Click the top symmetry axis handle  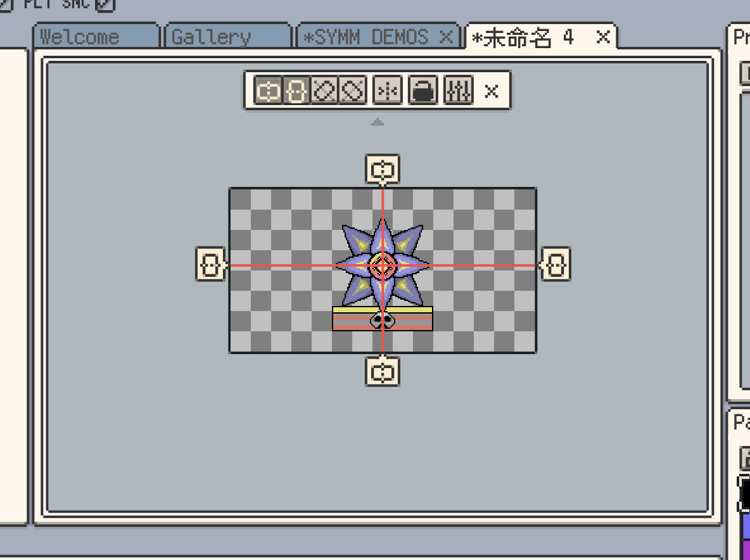(383, 170)
